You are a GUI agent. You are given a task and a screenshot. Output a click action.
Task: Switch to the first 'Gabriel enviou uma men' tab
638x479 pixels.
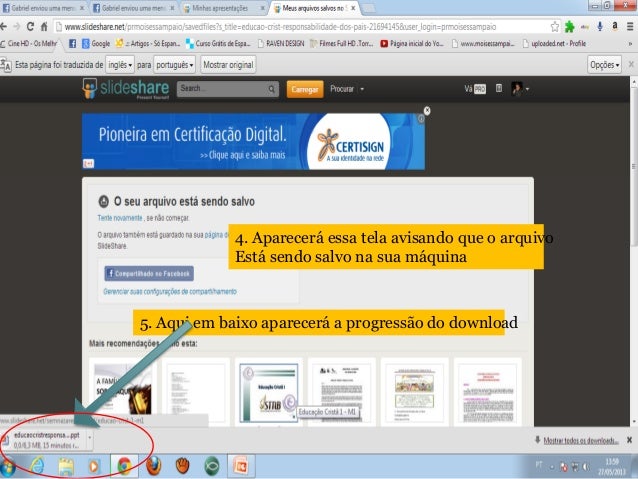click(43, 8)
